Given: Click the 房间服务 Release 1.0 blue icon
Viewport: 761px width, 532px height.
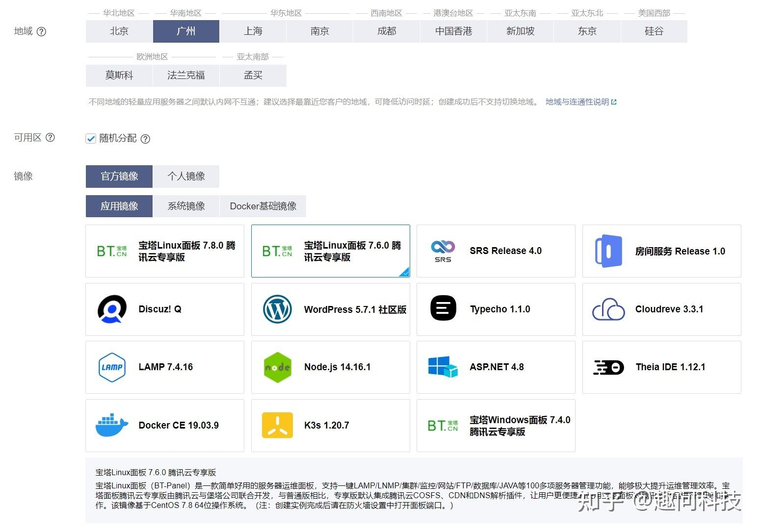Looking at the screenshot, I should tap(608, 251).
